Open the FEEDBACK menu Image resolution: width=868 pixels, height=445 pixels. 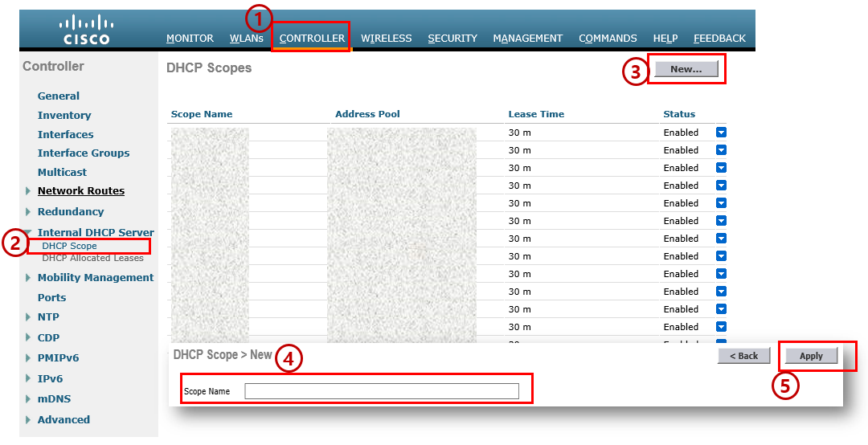pos(719,39)
